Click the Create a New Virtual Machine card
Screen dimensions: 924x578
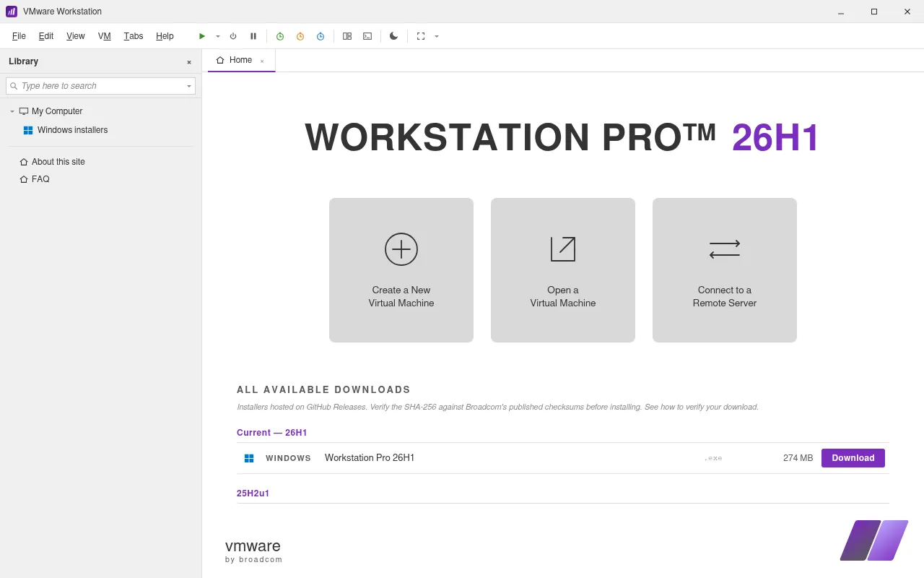pyautogui.click(x=401, y=270)
